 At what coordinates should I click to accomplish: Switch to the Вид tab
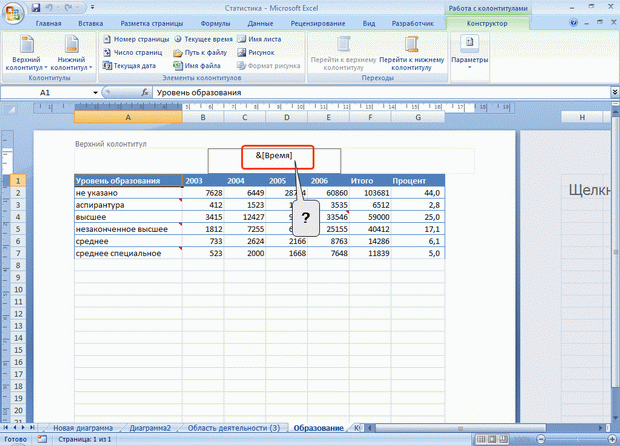(369, 24)
